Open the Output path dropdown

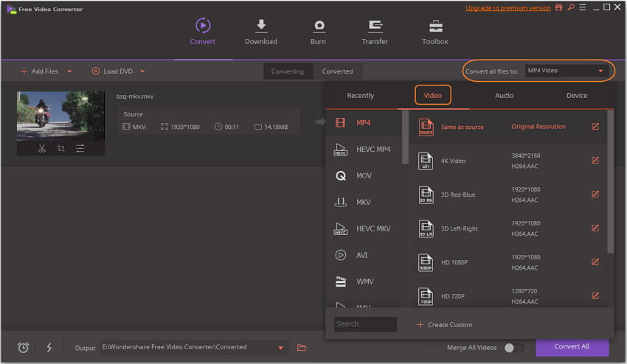click(280, 348)
